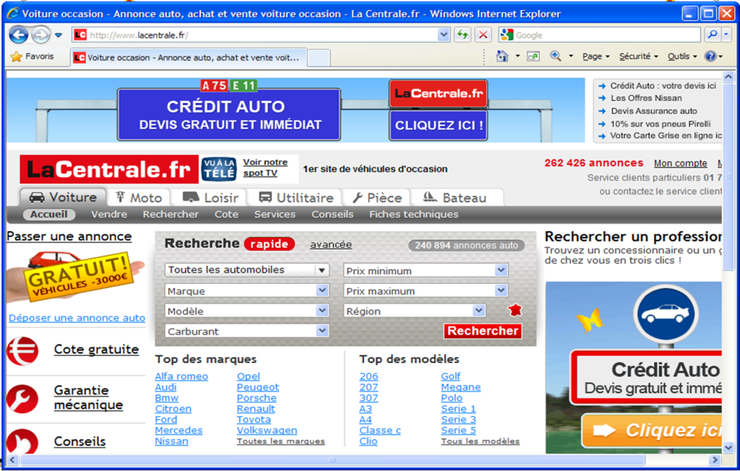Open the Carburant dropdown
The height and width of the screenshot is (471, 740).
pos(322,331)
